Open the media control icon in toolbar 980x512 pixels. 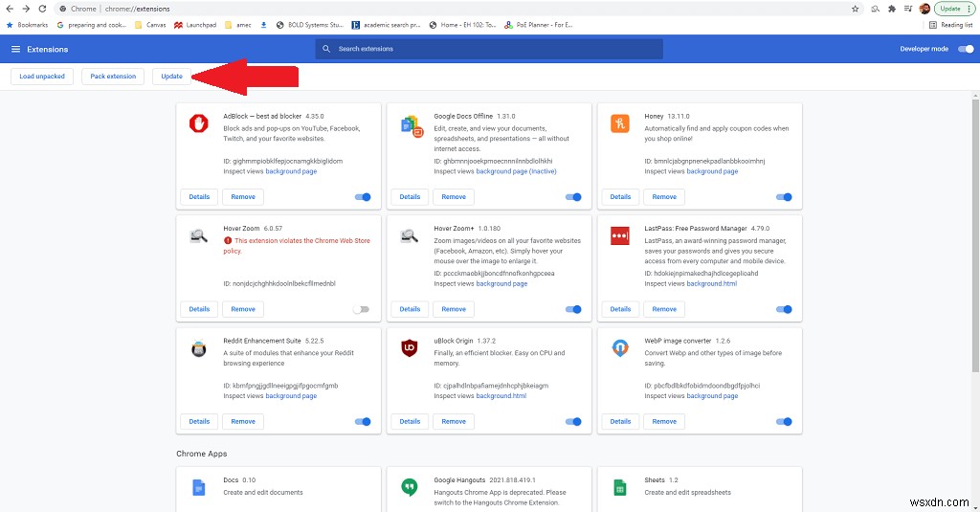(x=908, y=9)
